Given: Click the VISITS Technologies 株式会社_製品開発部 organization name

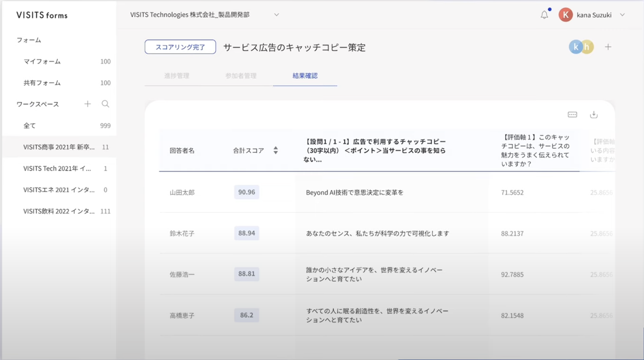Looking at the screenshot, I should pyautogui.click(x=190, y=15).
